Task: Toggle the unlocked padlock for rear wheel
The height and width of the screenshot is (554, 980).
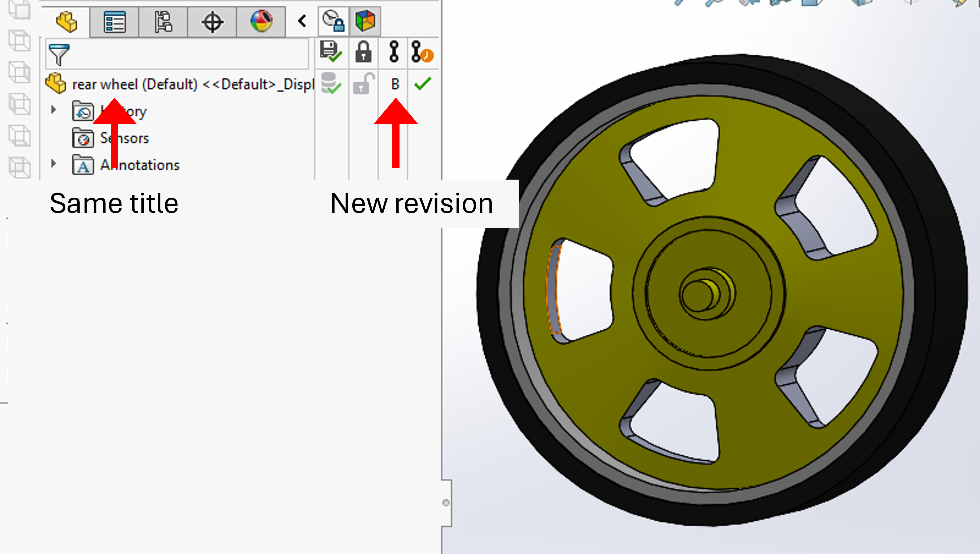Action: click(x=363, y=84)
